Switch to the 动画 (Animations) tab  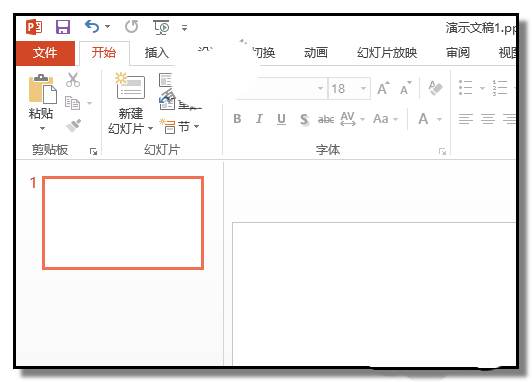316,53
